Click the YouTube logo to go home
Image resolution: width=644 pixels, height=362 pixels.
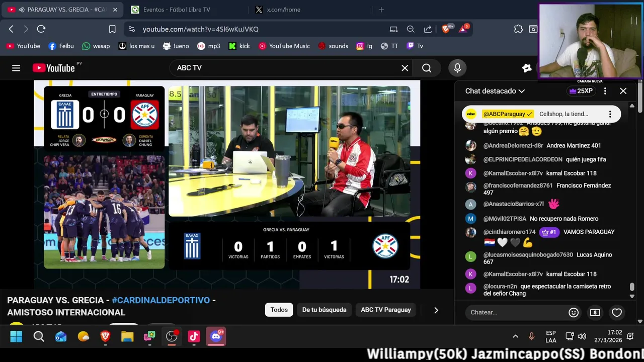(54, 68)
